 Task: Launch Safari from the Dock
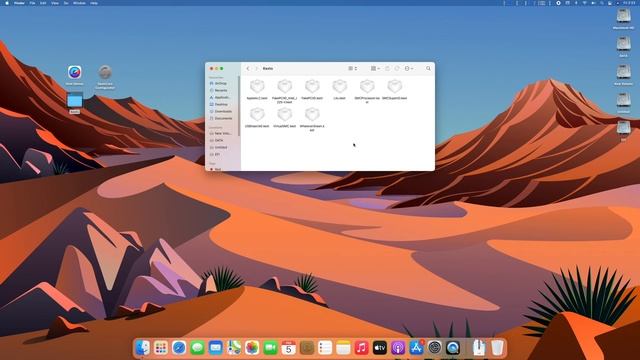tap(179, 348)
